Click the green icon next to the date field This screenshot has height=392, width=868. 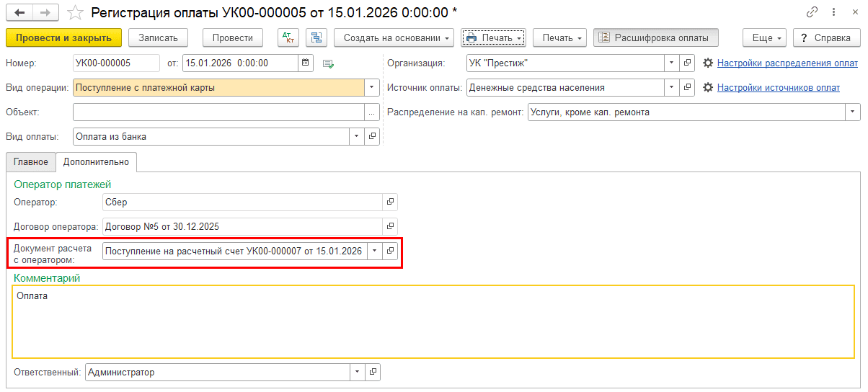click(329, 63)
